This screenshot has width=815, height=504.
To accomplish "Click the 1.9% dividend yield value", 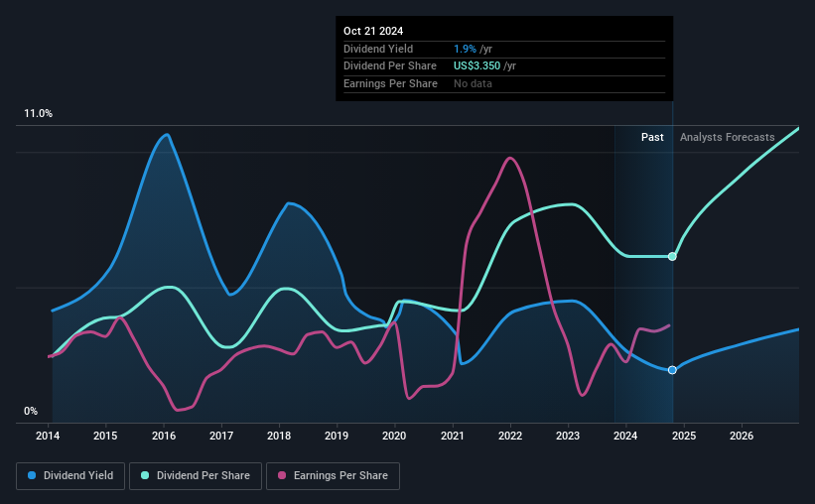I will click(x=465, y=49).
